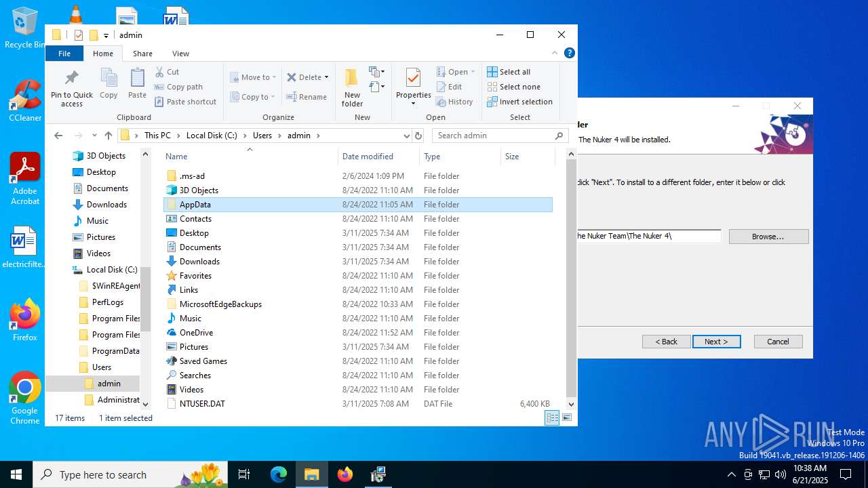This screenshot has width=868, height=488.
Task: Switch to Details view icon
Action: point(553,418)
